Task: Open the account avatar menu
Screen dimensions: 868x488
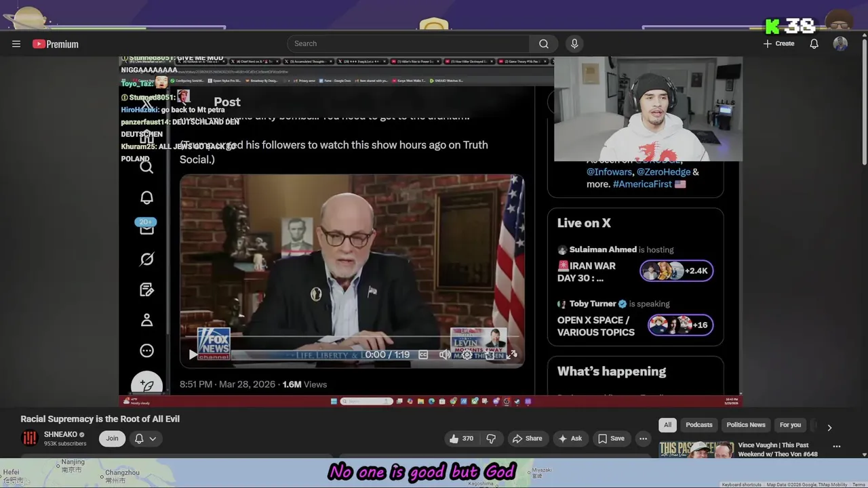Action: [840, 44]
